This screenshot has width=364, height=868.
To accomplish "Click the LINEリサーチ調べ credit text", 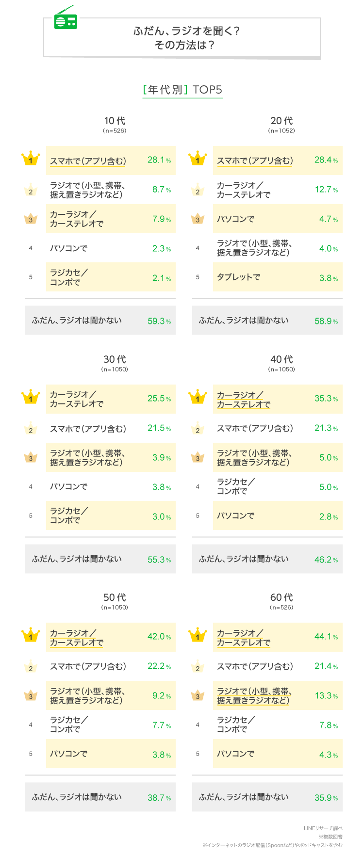I will 323,828.
